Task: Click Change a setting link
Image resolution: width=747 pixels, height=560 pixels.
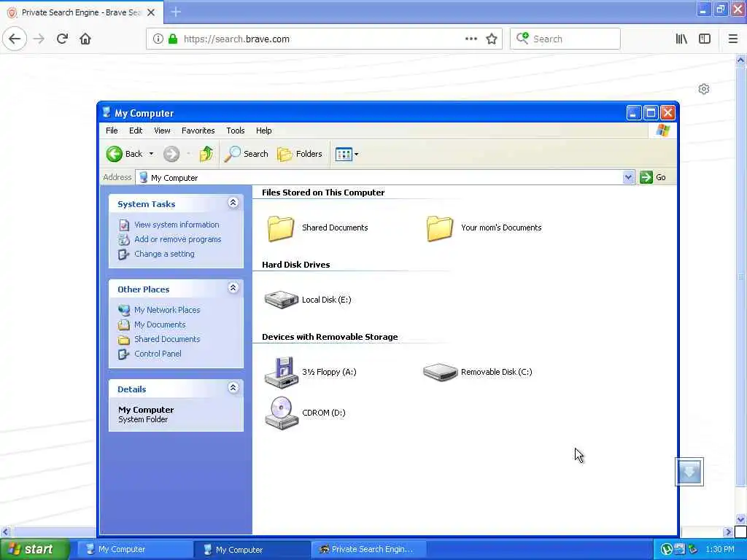Action: point(164,254)
